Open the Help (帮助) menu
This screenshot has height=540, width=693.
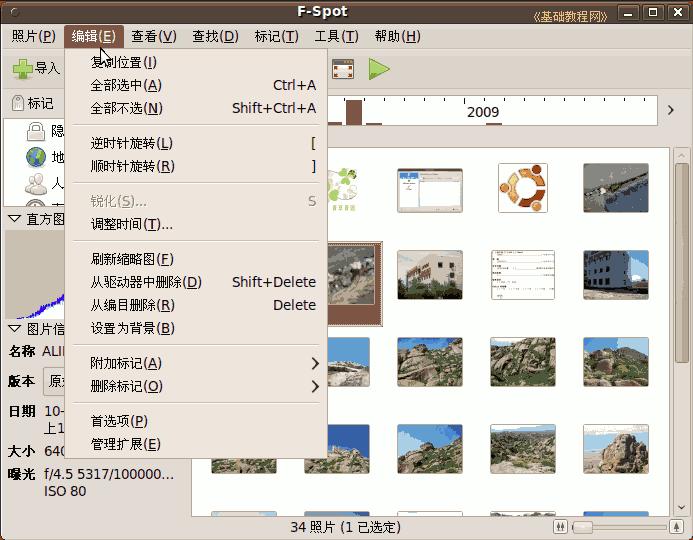(397, 36)
